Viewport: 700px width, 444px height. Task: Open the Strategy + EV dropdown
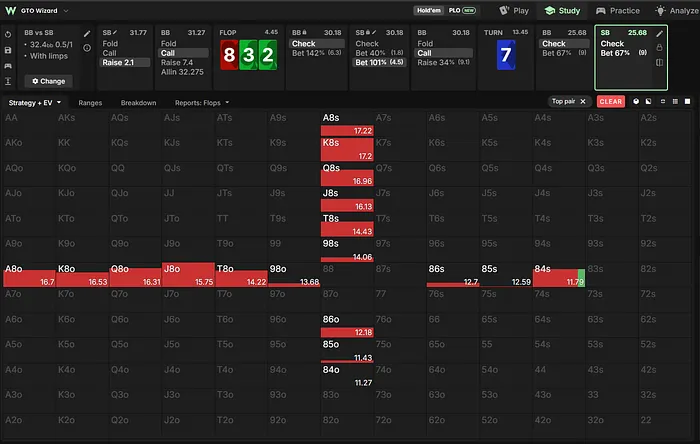pyautogui.click(x=35, y=103)
